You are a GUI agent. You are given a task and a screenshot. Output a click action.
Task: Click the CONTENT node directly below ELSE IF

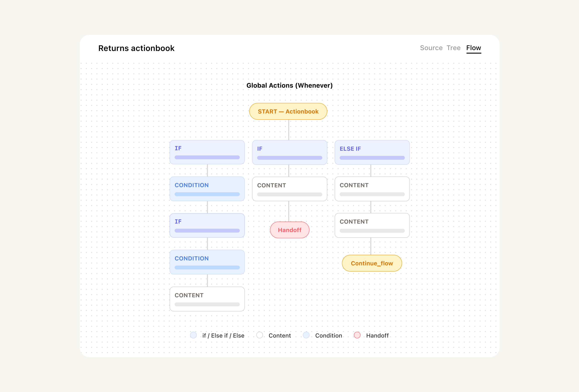[372, 189]
